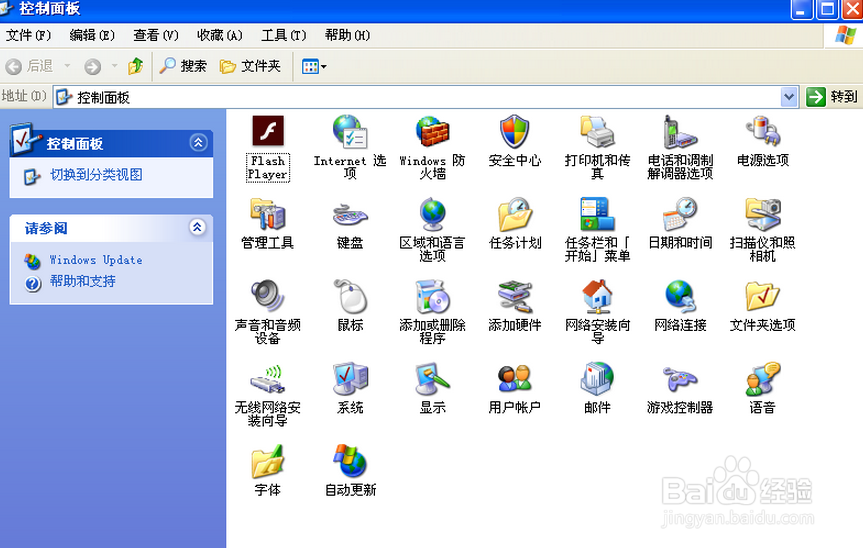Image resolution: width=863 pixels, height=548 pixels.
Task: Open 网络安装向导 icon
Action: (x=598, y=297)
